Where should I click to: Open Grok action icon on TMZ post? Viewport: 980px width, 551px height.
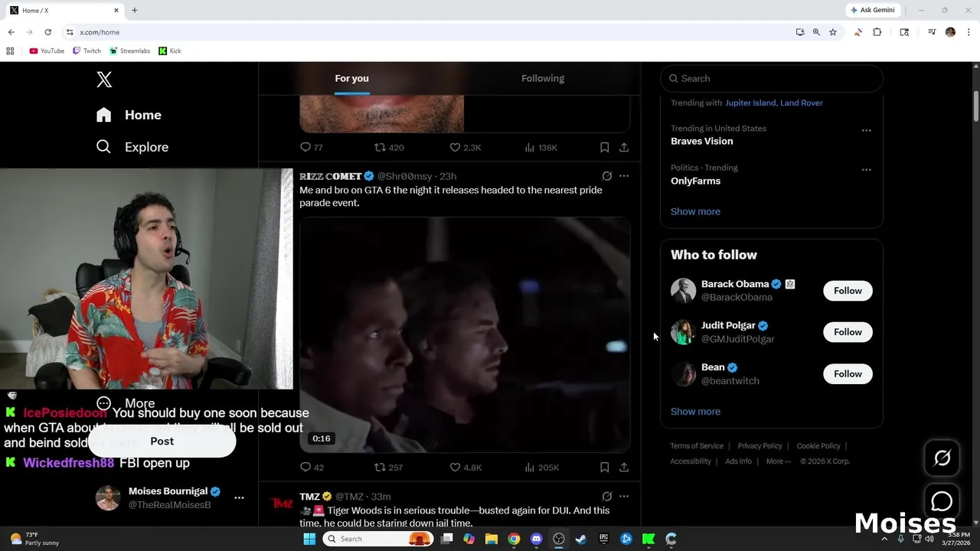(x=607, y=497)
